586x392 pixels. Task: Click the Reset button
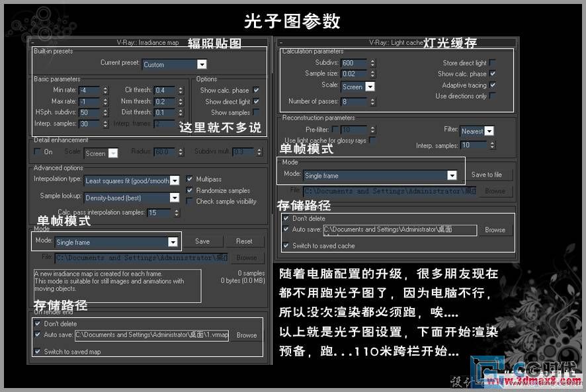pos(245,241)
